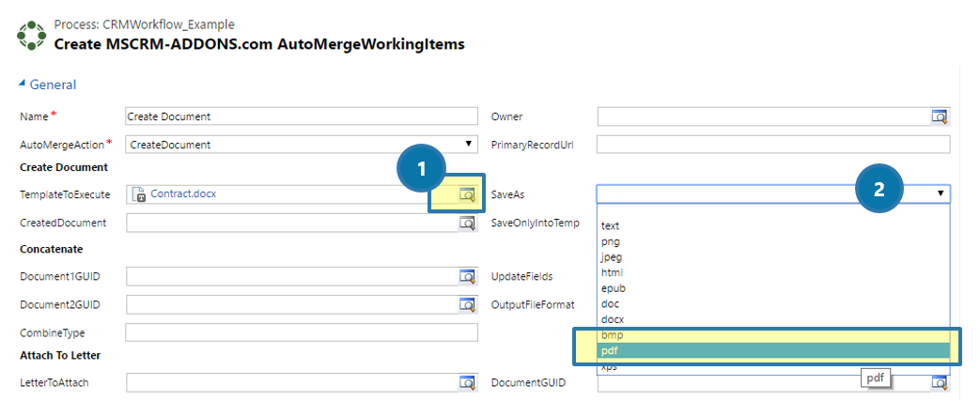Viewport: 980px width, 401px height.
Task: Select xps in SaveAs list
Action: coord(773,366)
